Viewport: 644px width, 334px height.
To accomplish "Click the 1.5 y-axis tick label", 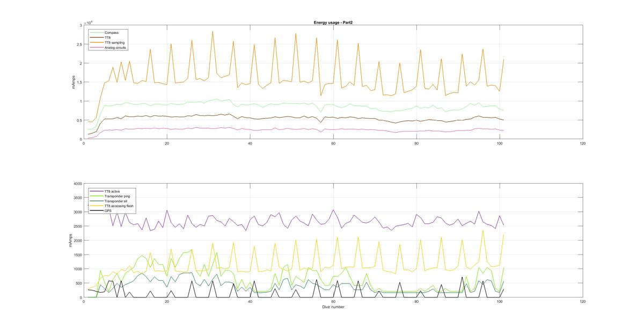I will point(79,82).
